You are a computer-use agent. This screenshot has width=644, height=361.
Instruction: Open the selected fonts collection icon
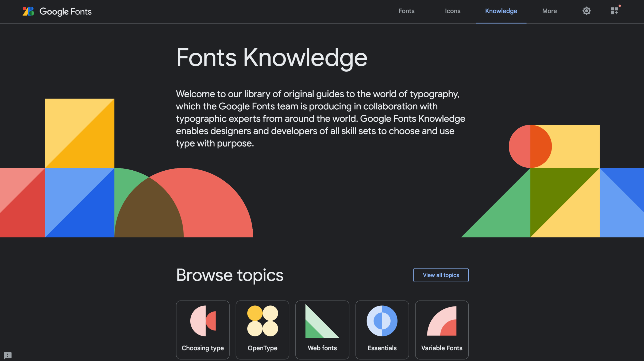(614, 11)
